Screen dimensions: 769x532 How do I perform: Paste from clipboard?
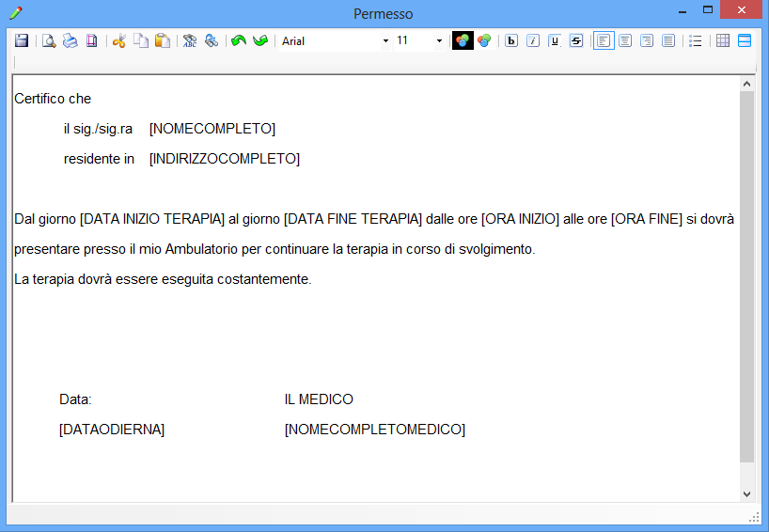(163, 40)
